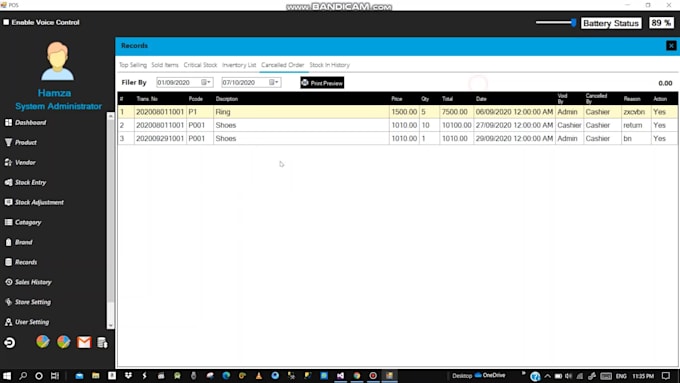Open Stock Adjustment menu label
The image size is (680, 383).
(x=39, y=202)
